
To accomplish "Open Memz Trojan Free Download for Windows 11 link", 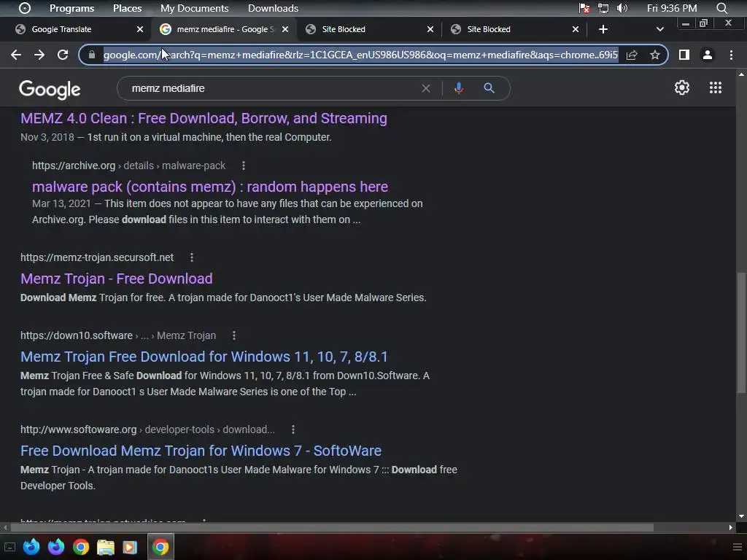I will click(x=204, y=357).
